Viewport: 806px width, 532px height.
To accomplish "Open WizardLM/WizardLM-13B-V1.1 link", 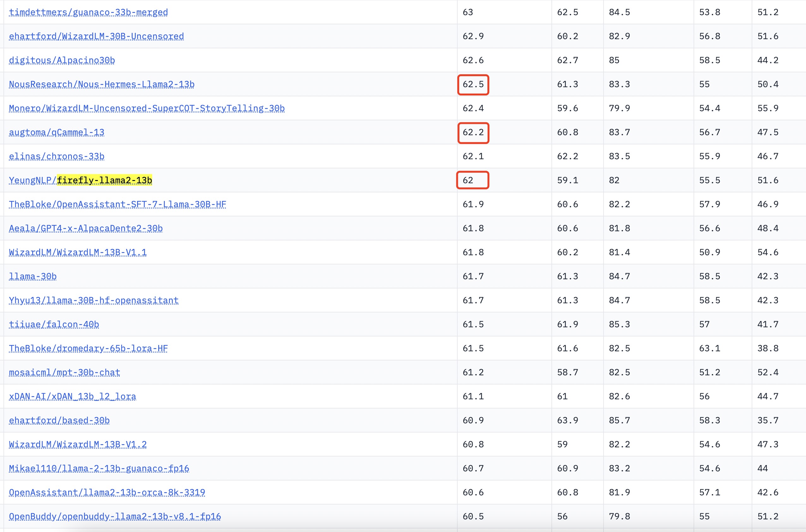I will (x=78, y=252).
